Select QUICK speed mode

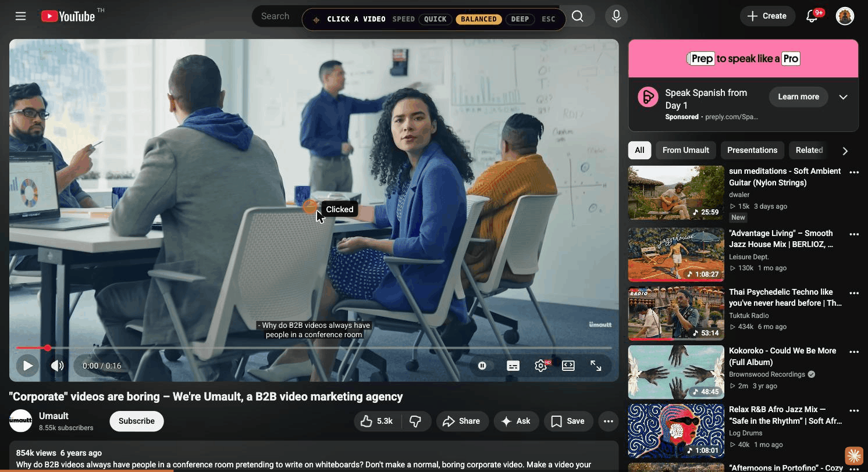pyautogui.click(x=435, y=19)
